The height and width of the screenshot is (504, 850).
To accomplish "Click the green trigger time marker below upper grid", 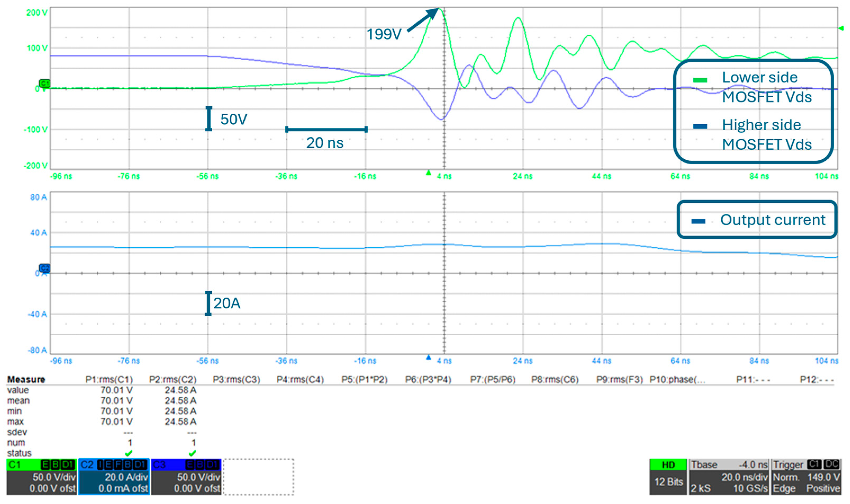I will [429, 173].
